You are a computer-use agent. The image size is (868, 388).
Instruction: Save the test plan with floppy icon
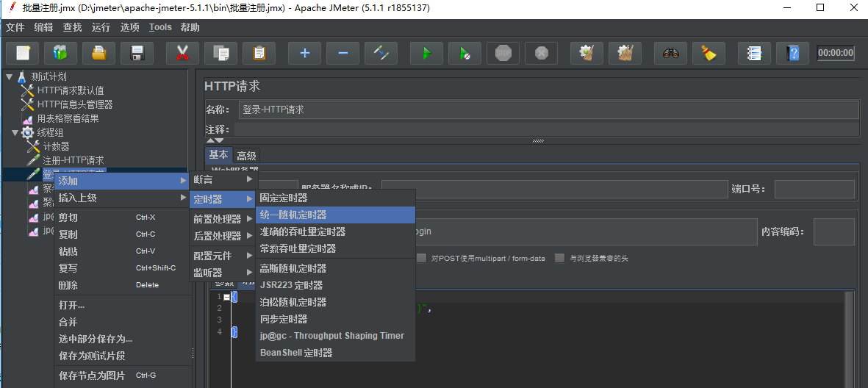(x=137, y=53)
